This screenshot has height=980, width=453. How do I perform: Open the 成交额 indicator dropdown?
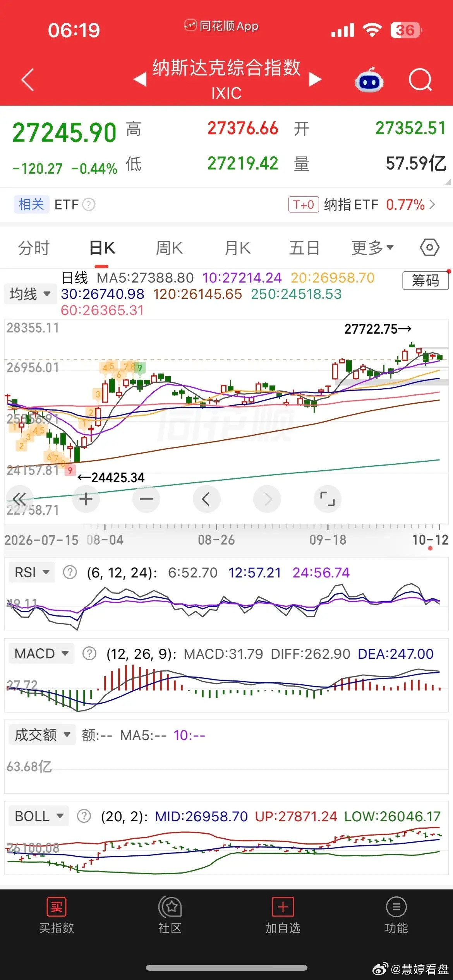click(x=42, y=735)
